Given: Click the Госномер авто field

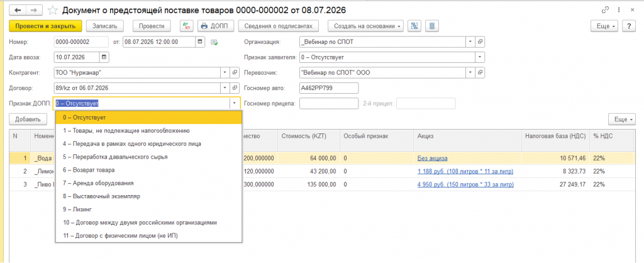Looking at the screenshot, I should tap(329, 88).
